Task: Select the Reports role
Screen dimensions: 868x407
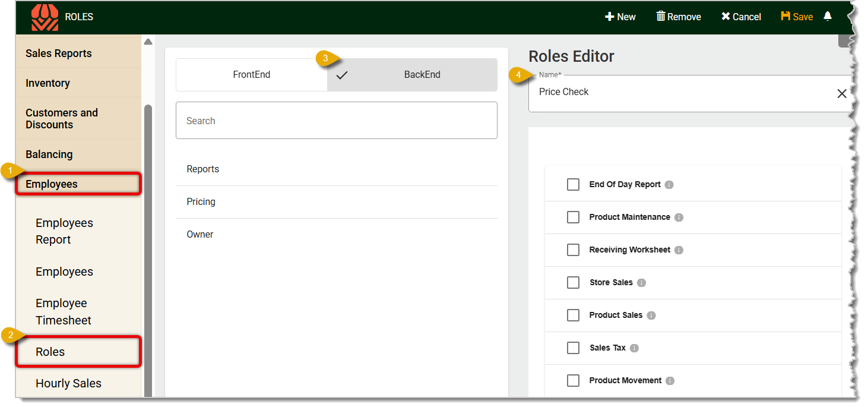Action: click(x=337, y=169)
